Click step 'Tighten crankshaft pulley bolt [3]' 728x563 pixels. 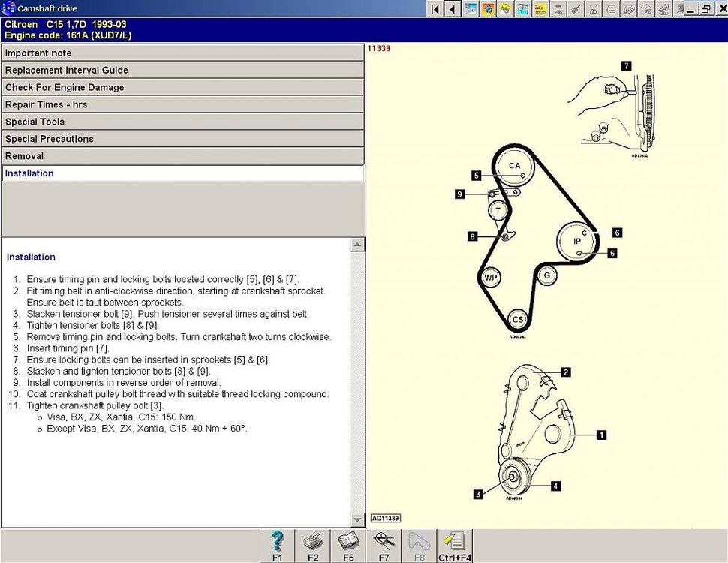pos(95,405)
